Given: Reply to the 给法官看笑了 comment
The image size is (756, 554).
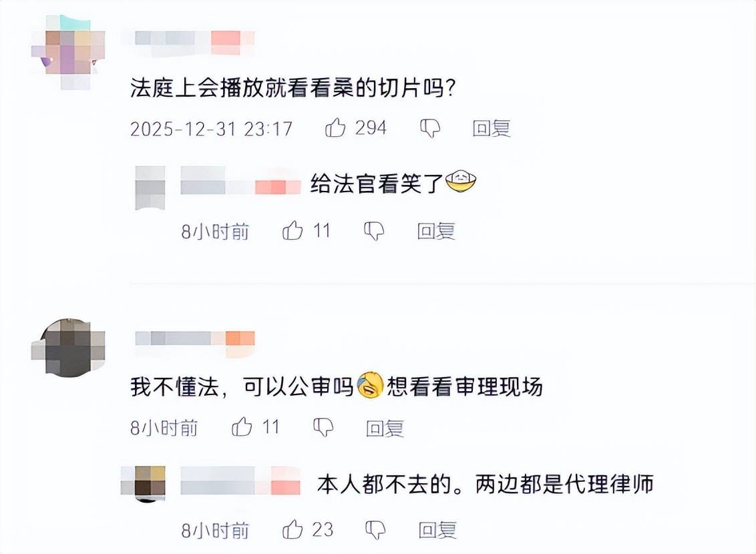Looking at the screenshot, I should click(x=436, y=231).
